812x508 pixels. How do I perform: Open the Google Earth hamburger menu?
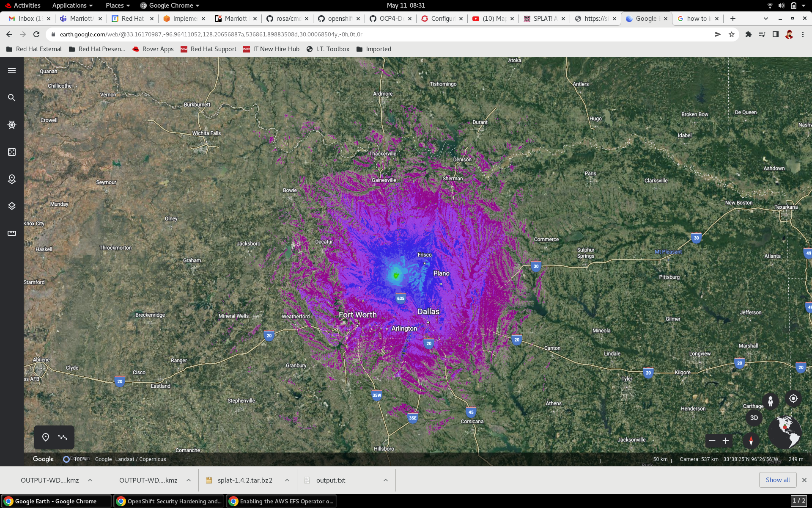(x=12, y=71)
